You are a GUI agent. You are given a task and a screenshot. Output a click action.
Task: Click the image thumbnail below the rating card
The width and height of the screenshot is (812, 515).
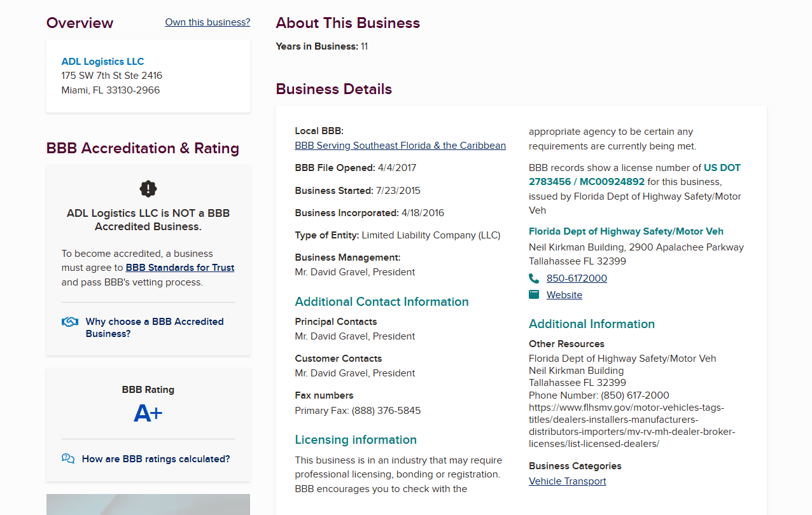point(148,504)
